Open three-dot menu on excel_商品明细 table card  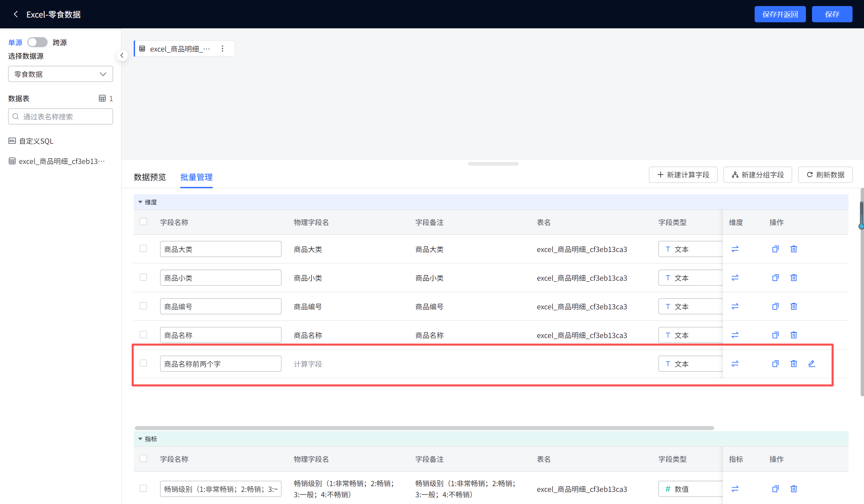(222, 49)
